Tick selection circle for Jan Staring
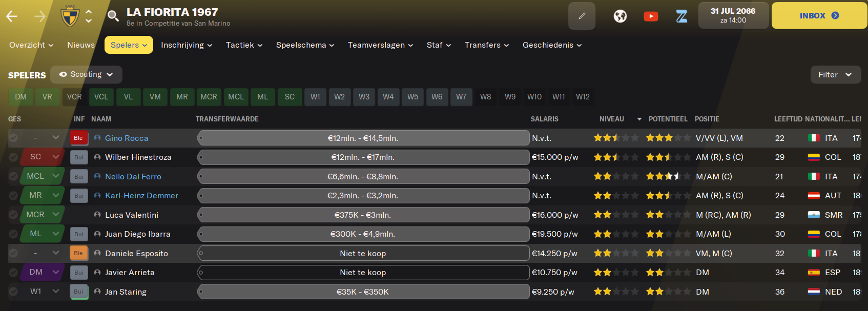Image resolution: width=868 pixels, height=311 pixels. pyautogui.click(x=13, y=292)
